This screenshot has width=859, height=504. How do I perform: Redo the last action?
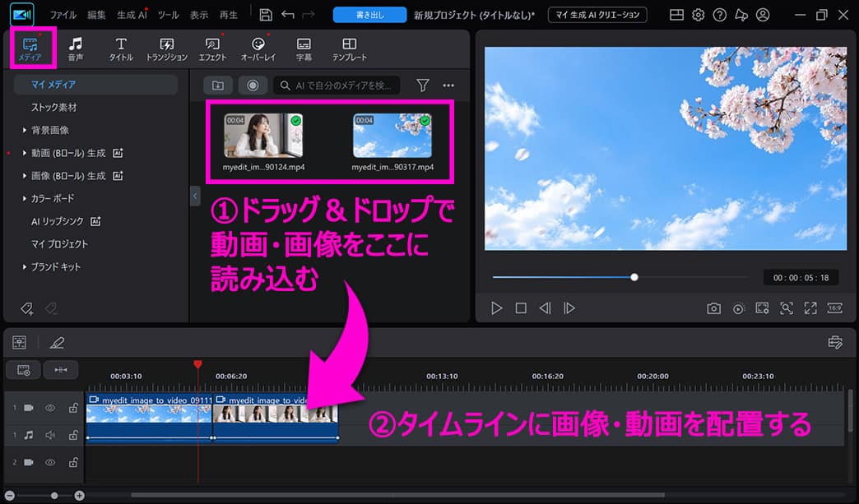click(x=309, y=15)
